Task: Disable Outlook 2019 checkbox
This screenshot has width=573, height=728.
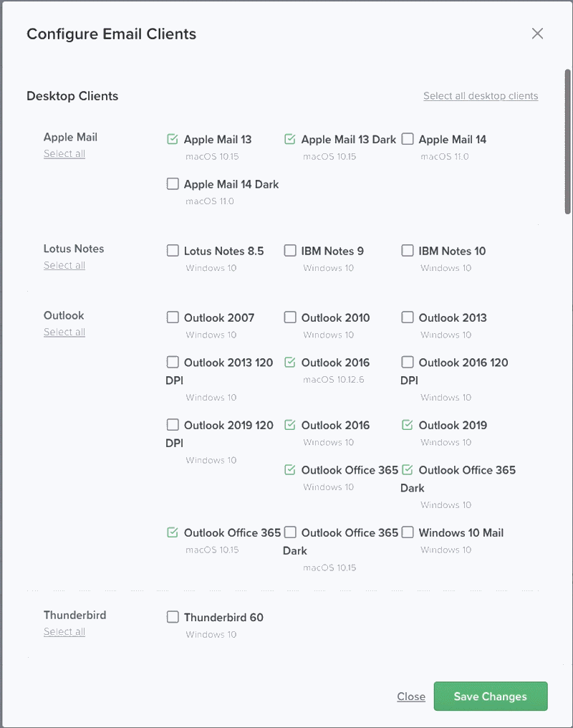Action: 408,425
